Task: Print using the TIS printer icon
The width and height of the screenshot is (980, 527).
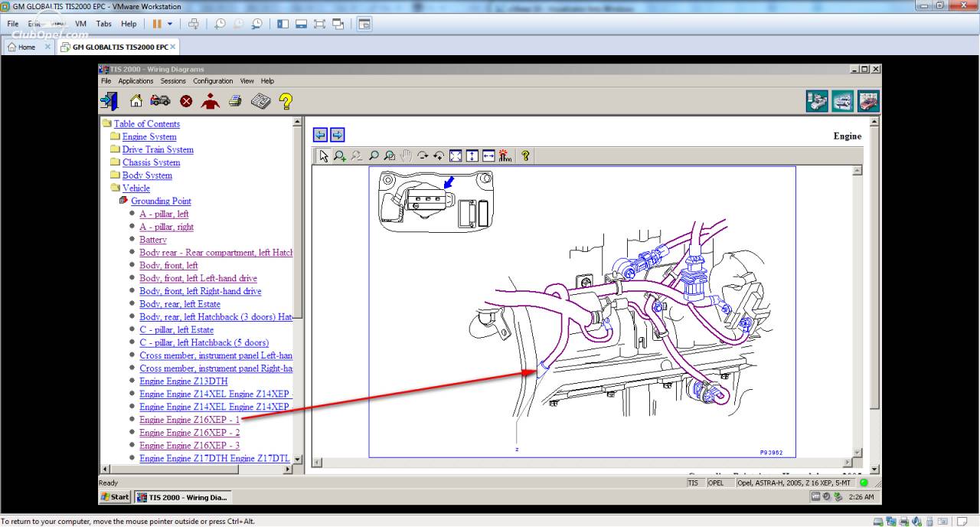Action: pos(235,100)
